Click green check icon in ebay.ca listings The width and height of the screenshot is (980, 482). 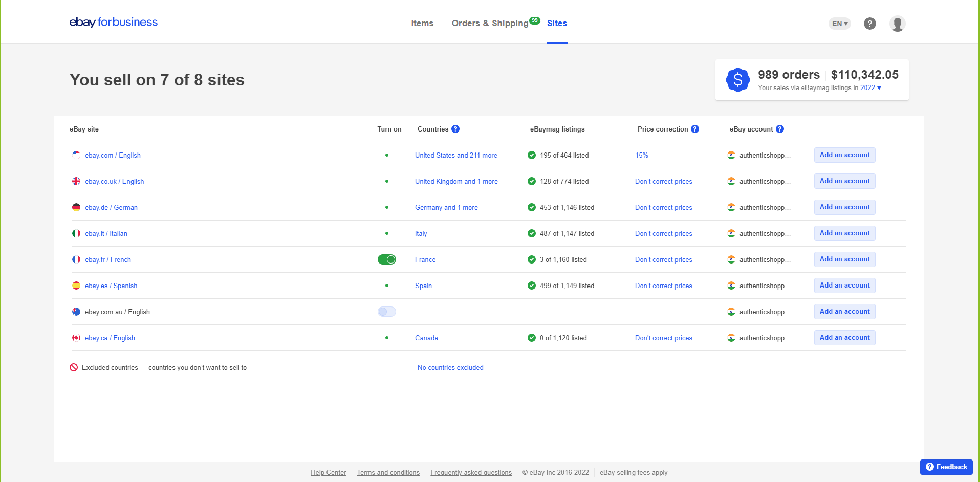coord(532,338)
